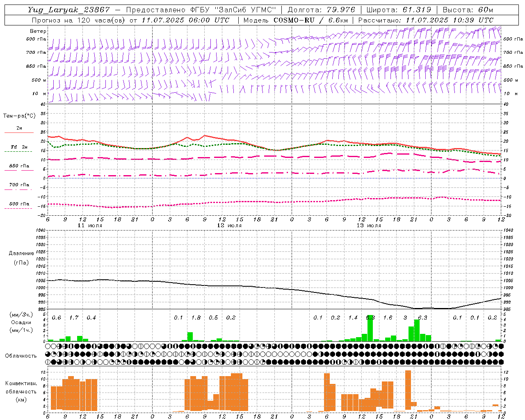Click the Давление pressure panel label
Image resolution: width=525 pixels, height=420 pixels.
[21, 253]
